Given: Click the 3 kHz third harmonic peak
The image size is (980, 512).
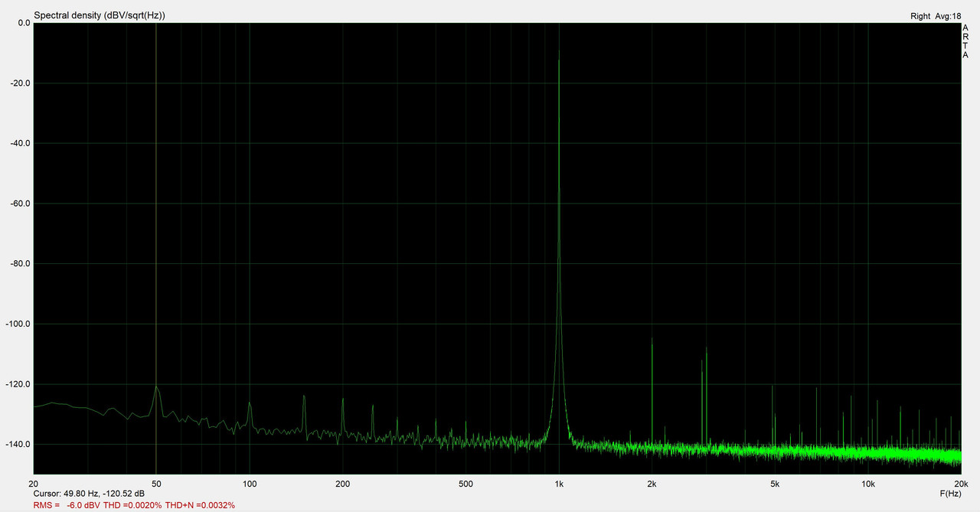Looking at the screenshot, I should tap(706, 348).
